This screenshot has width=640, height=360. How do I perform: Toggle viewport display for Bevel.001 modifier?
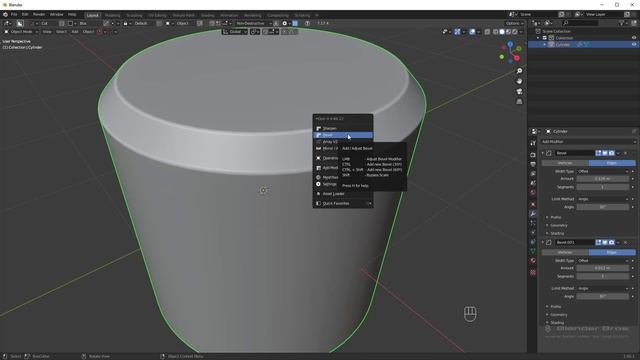coord(605,242)
